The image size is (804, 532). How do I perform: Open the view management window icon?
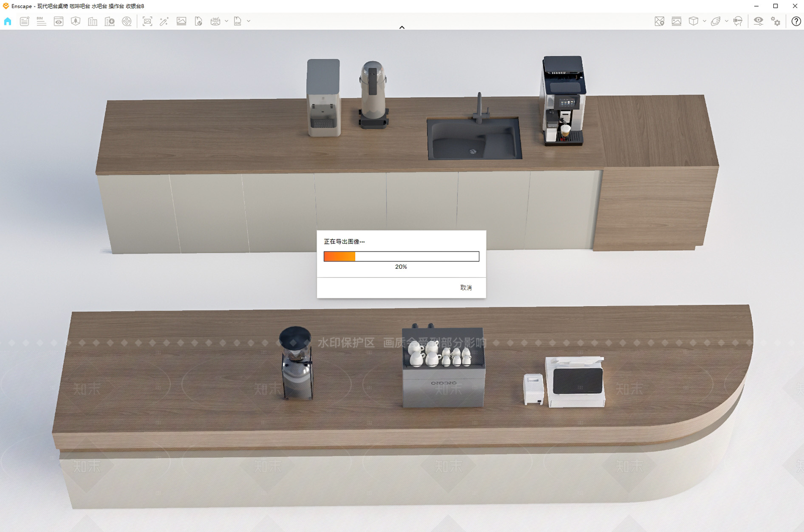coord(58,21)
